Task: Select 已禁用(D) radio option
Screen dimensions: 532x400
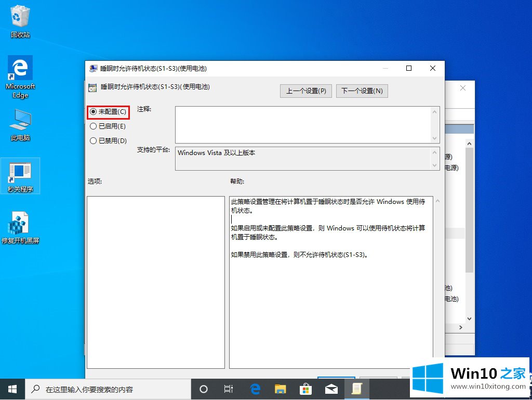Action: pos(108,140)
